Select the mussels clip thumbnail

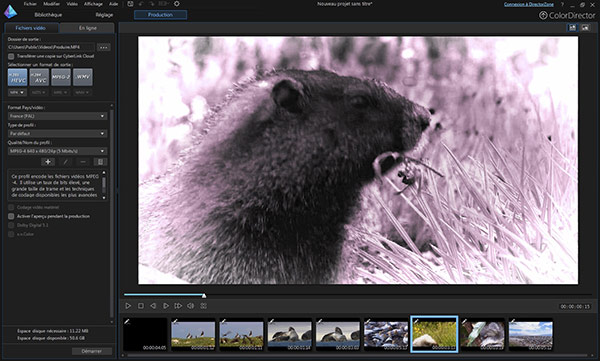click(x=386, y=334)
